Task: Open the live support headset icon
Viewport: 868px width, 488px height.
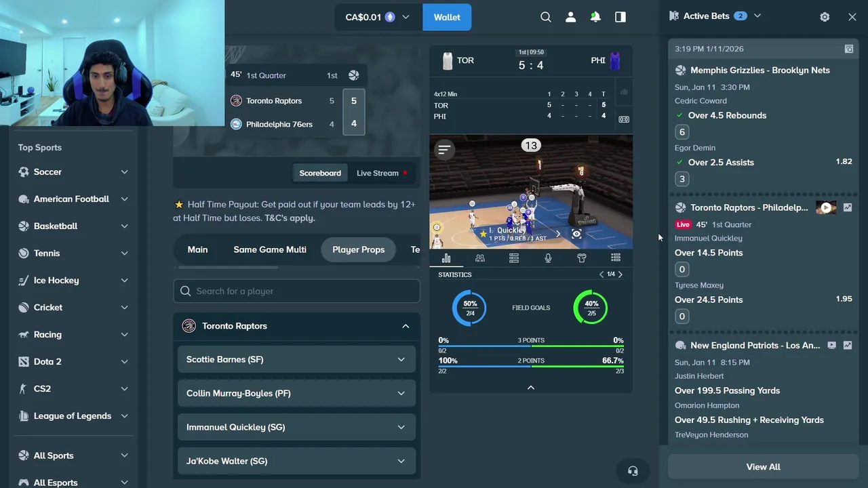Action: tap(633, 471)
